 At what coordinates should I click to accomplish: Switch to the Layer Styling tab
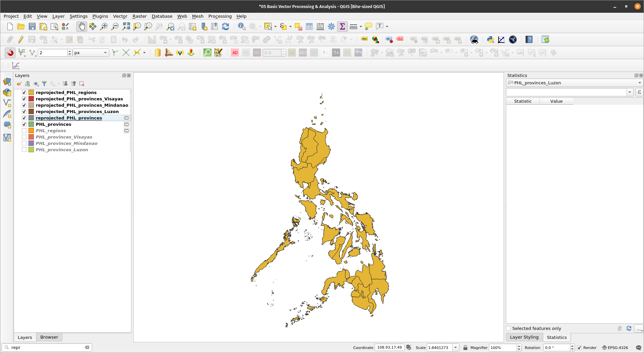tap(524, 337)
